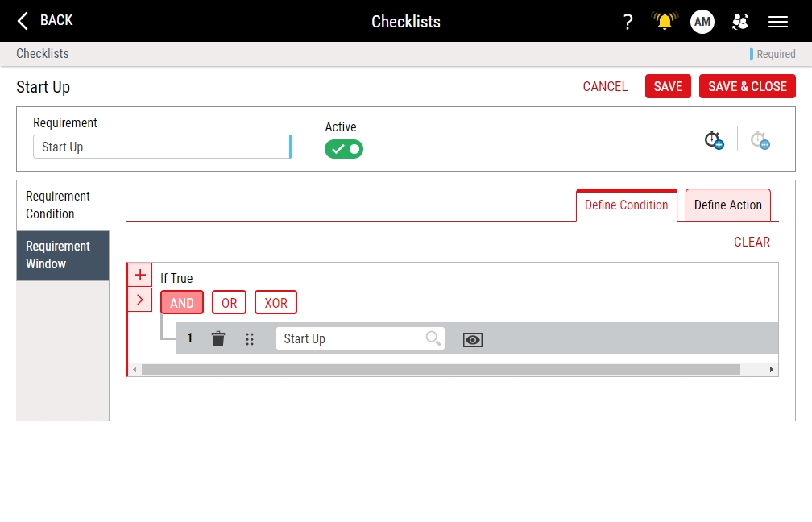Click the horizontal scrollbar in condition panel

[x=440, y=369]
